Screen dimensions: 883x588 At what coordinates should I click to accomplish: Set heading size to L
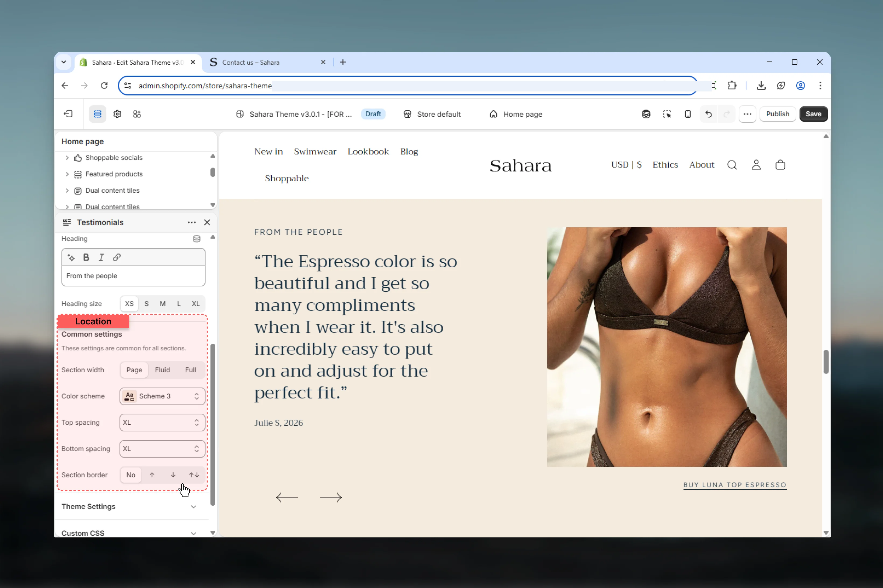pyautogui.click(x=179, y=304)
